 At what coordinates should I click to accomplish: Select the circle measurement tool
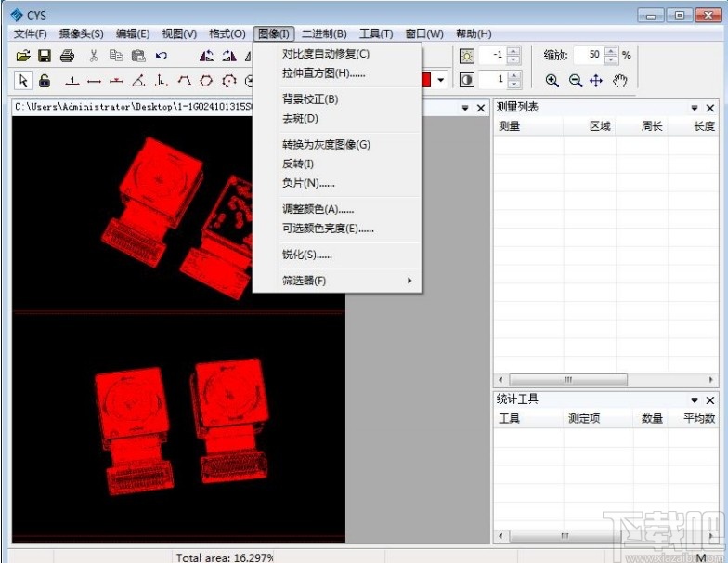coord(228,81)
